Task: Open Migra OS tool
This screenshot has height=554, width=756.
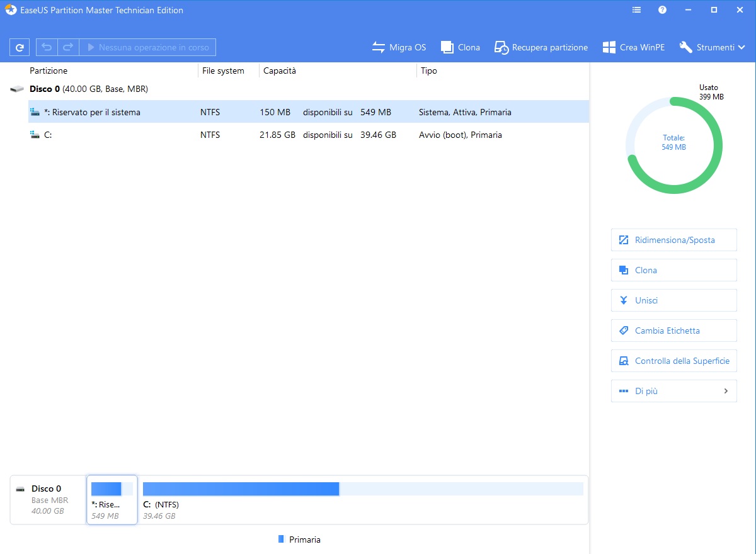Action: (399, 47)
